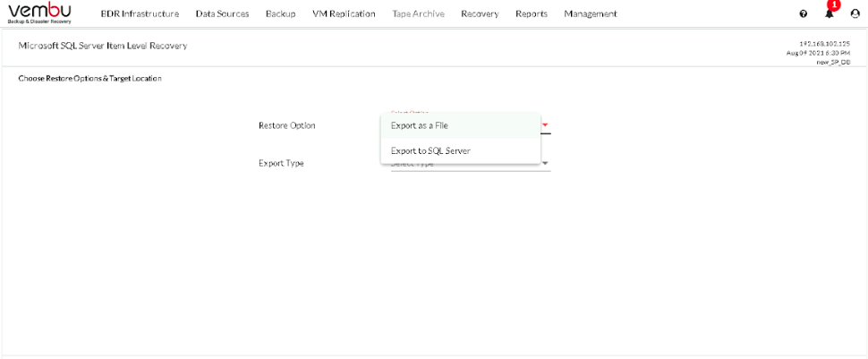Open Data Sources menu

click(222, 13)
